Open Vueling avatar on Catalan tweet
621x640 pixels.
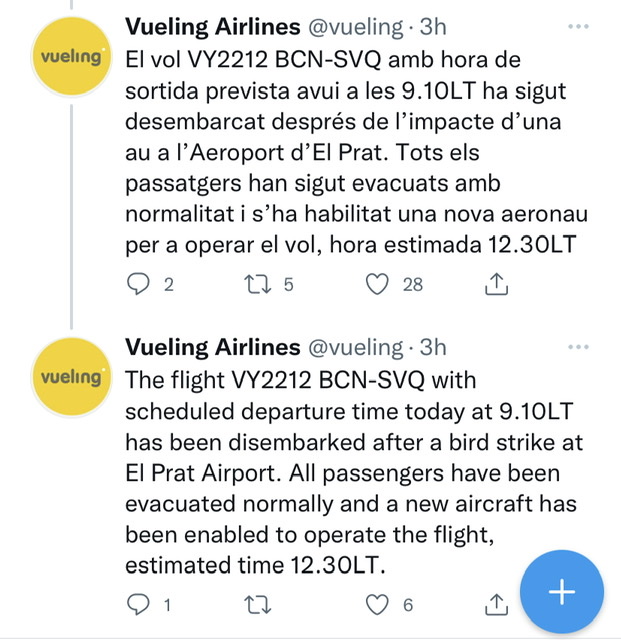[x=69, y=58]
